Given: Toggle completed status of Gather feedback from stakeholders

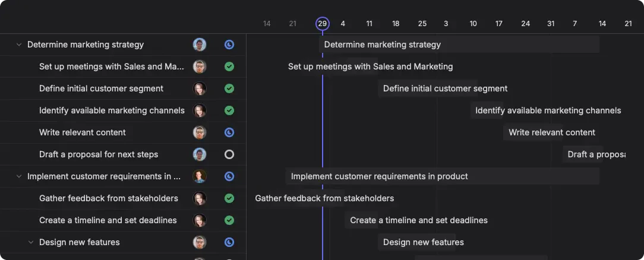Looking at the screenshot, I should 229,198.
